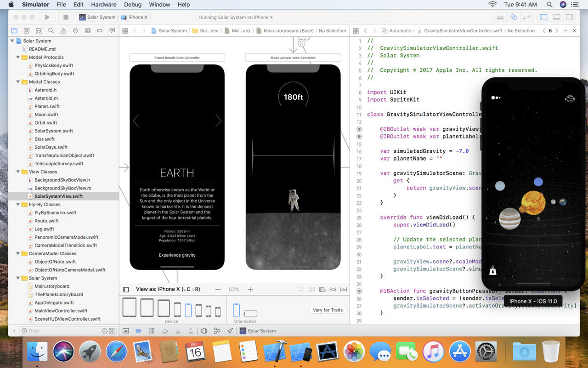The width and height of the screenshot is (588, 368).
Task: Select Planet.swift in the project navigator
Action: pyautogui.click(x=47, y=106)
